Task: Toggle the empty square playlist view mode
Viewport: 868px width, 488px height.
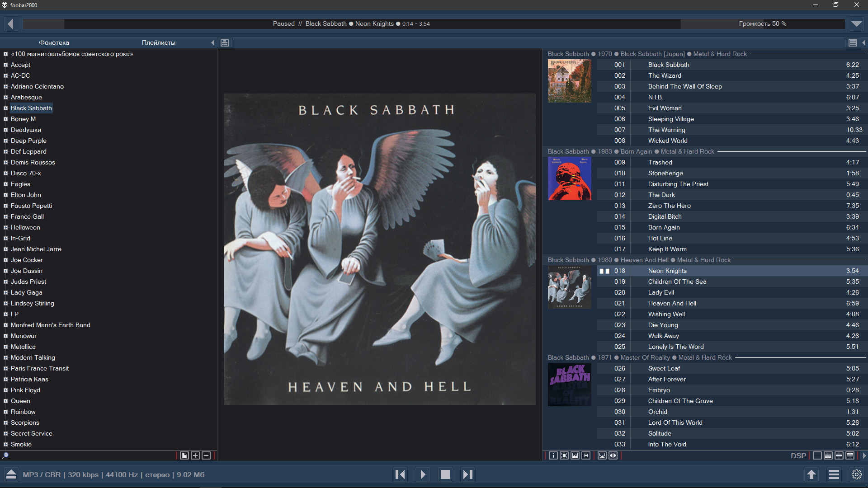Action: coord(817,455)
